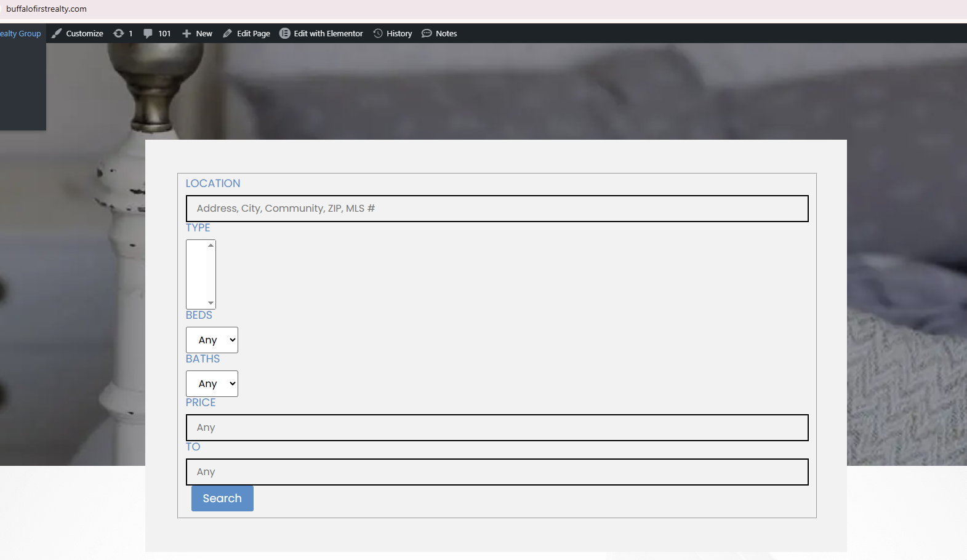This screenshot has width=967, height=560.
Task: Click the updates refresh icon
Action: point(119,33)
